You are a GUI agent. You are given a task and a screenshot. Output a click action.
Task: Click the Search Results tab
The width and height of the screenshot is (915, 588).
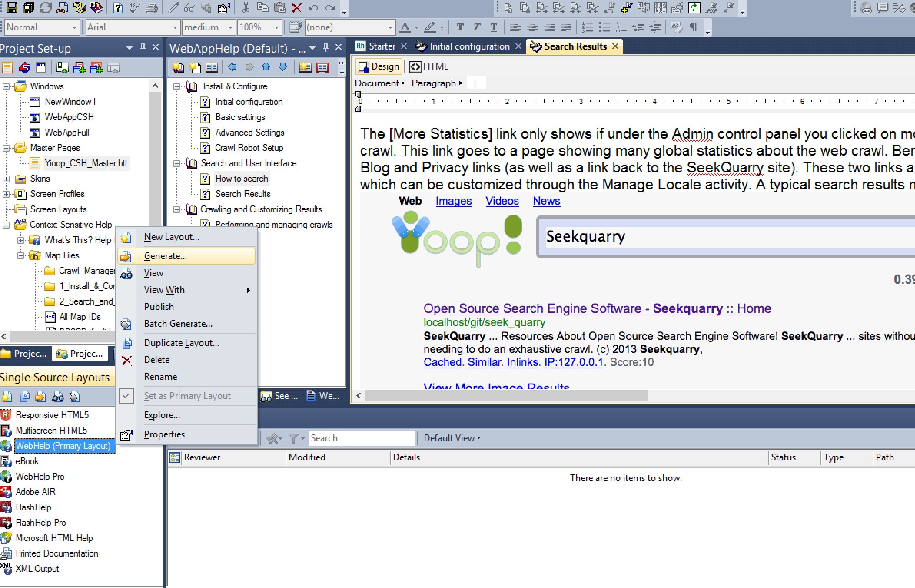click(571, 45)
